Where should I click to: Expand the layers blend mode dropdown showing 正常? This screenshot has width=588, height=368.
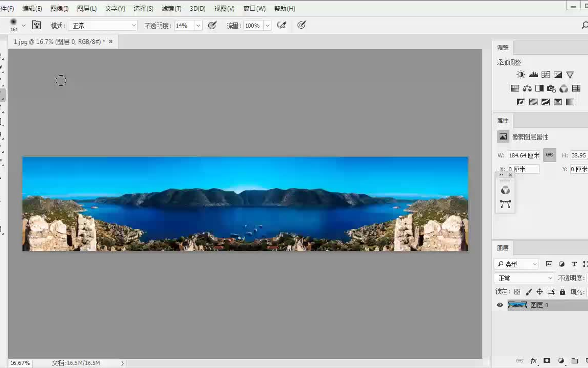(524, 278)
